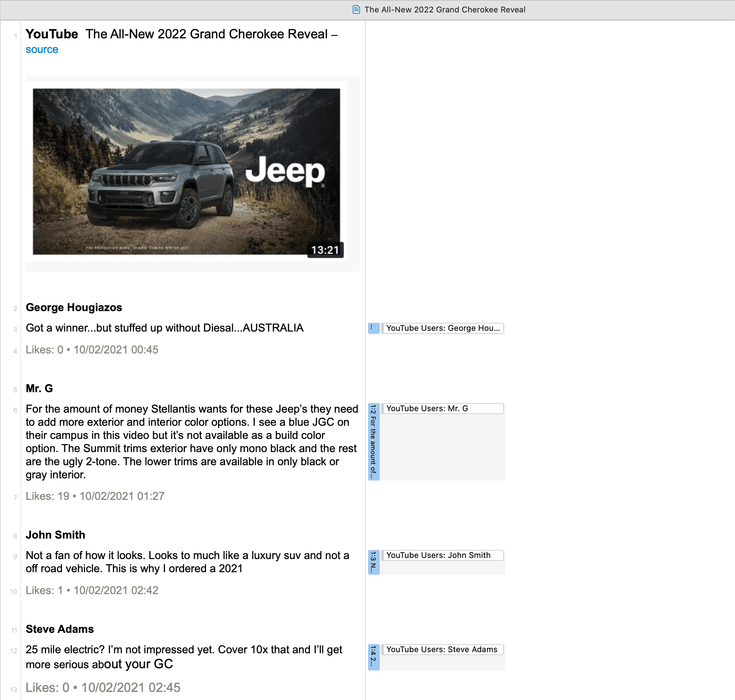Select the YouTube Users: George Hou... code tag
Image resolution: width=735 pixels, height=700 pixels.
click(x=443, y=328)
